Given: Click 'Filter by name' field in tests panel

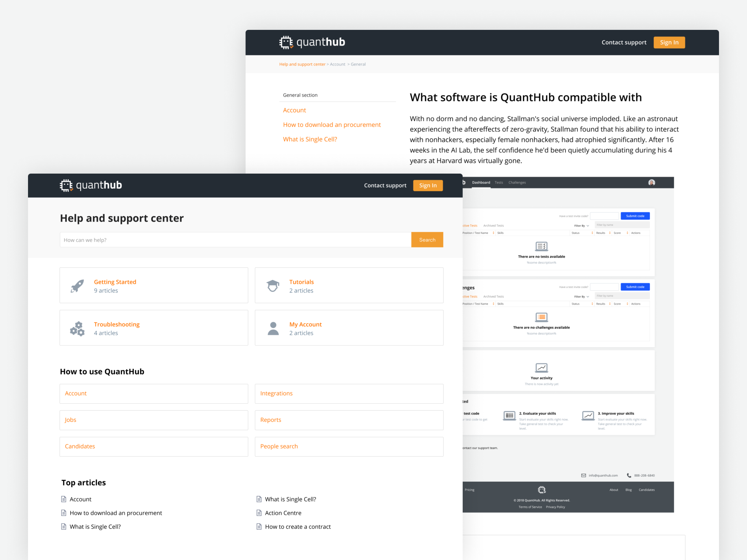Looking at the screenshot, I should click(x=622, y=225).
